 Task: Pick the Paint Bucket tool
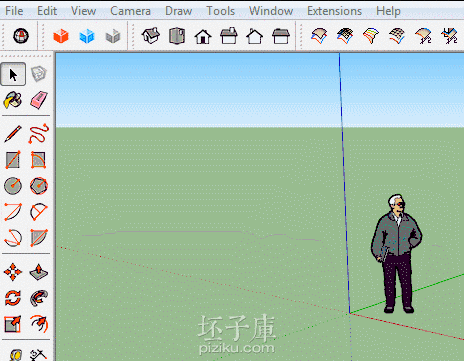coord(13,100)
